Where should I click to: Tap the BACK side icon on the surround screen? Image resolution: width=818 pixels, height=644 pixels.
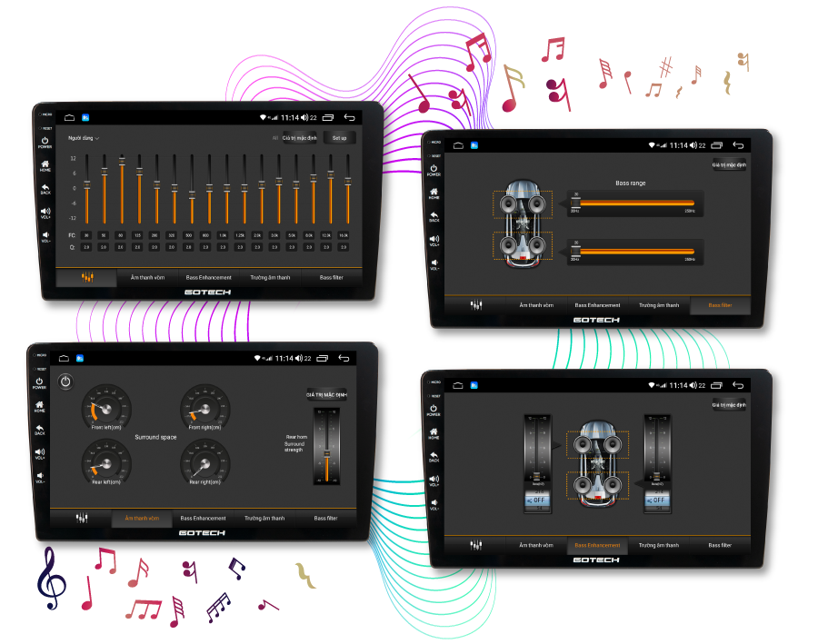click(x=39, y=428)
